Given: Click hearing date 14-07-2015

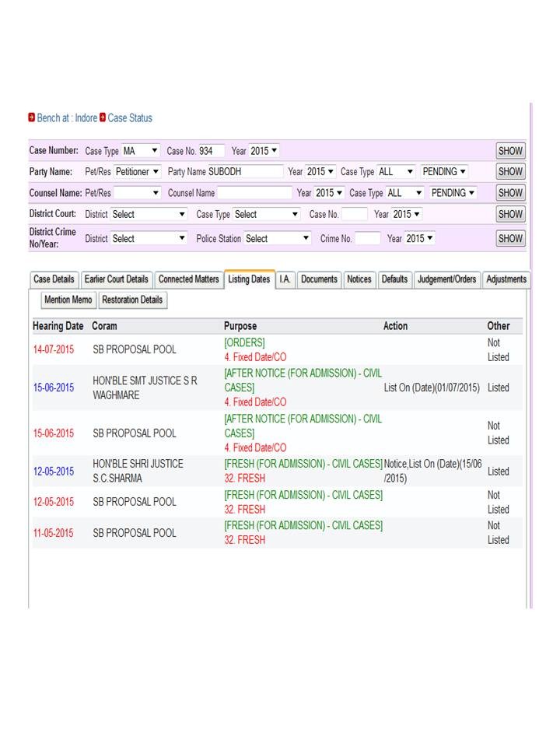Looking at the screenshot, I should click(54, 349).
